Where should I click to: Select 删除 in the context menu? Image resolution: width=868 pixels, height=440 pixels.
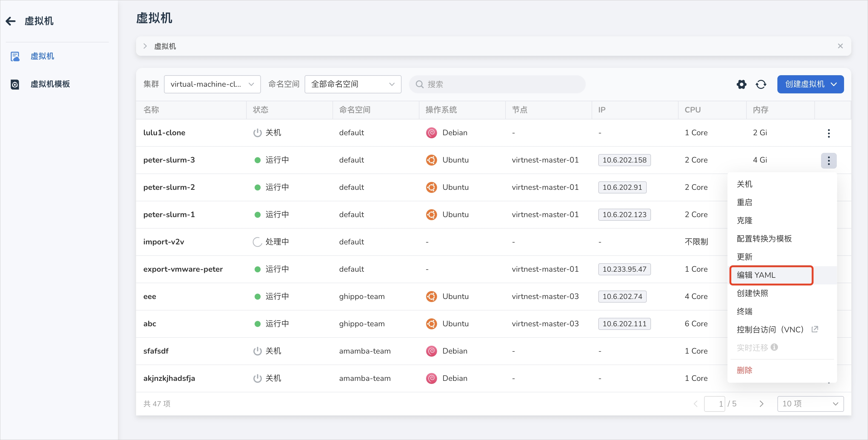coord(782,370)
